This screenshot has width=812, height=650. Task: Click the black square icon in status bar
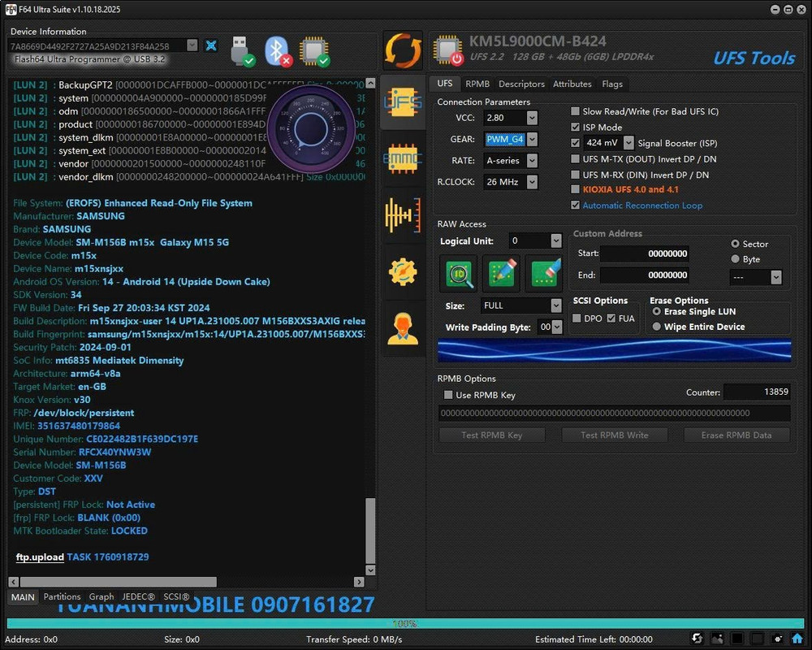pos(737,639)
